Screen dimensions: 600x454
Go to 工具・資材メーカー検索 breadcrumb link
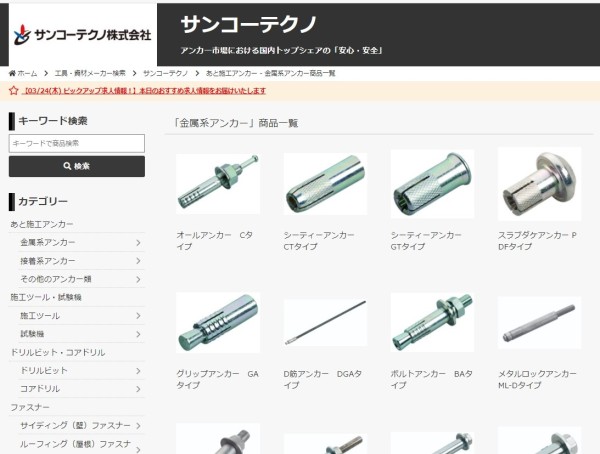click(90, 73)
